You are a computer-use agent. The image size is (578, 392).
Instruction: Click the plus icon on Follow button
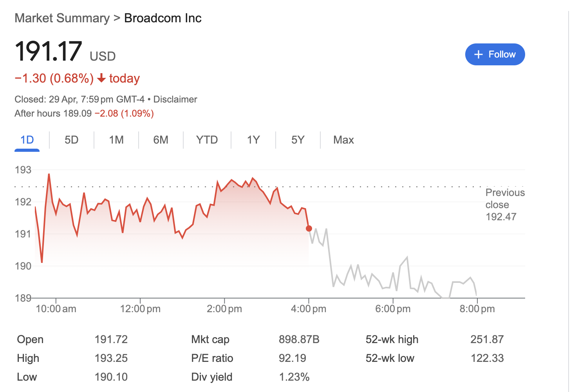pyautogui.click(x=478, y=54)
